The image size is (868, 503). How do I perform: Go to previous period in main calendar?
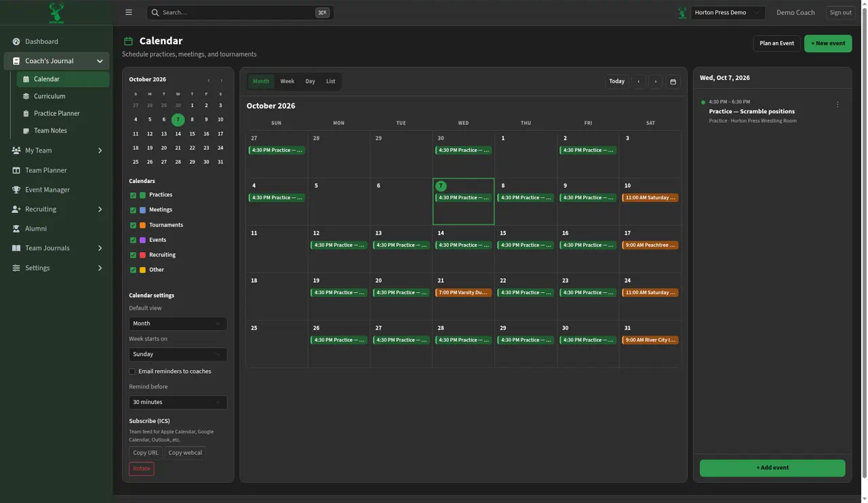[639, 81]
